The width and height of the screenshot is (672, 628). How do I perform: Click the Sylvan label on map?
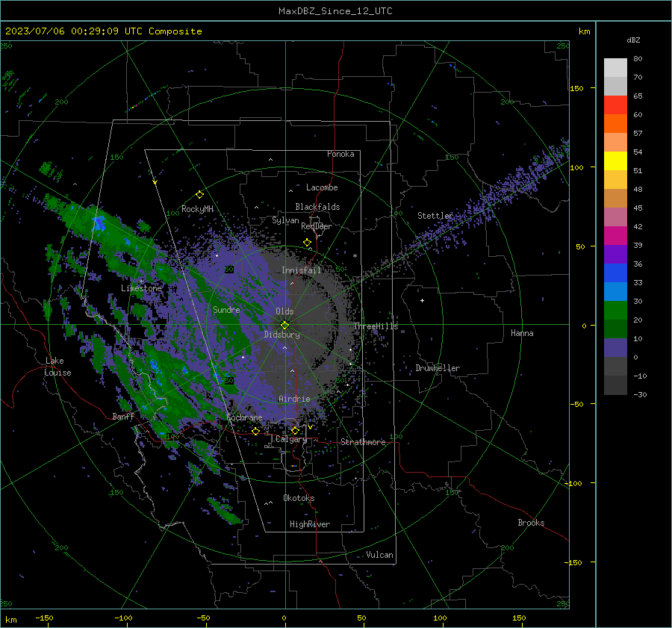[x=285, y=220]
